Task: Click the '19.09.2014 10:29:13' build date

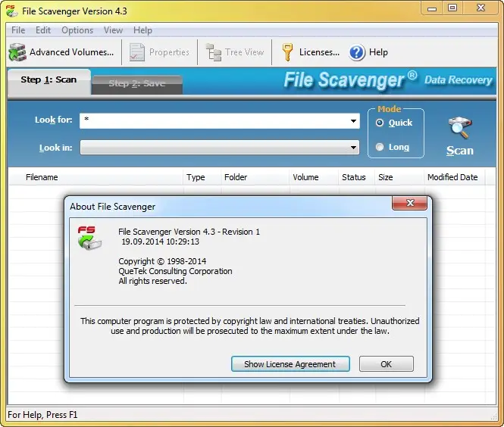Action: [x=161, y=242]
